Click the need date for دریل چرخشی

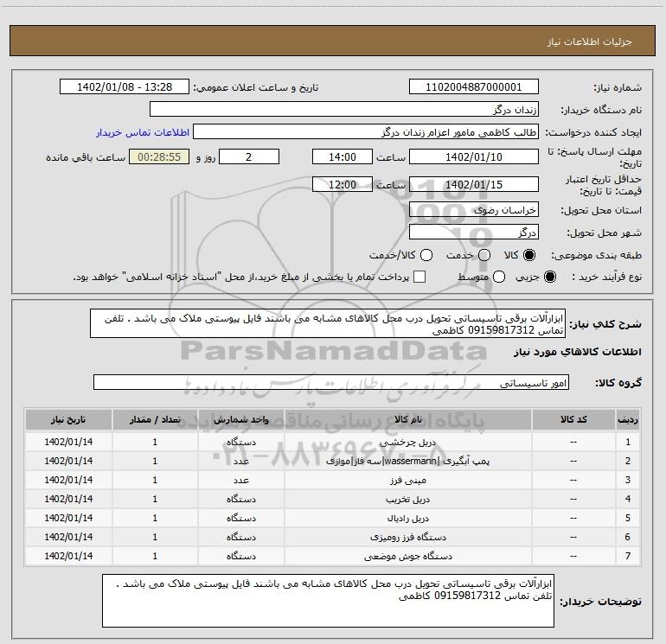(68, 442)
